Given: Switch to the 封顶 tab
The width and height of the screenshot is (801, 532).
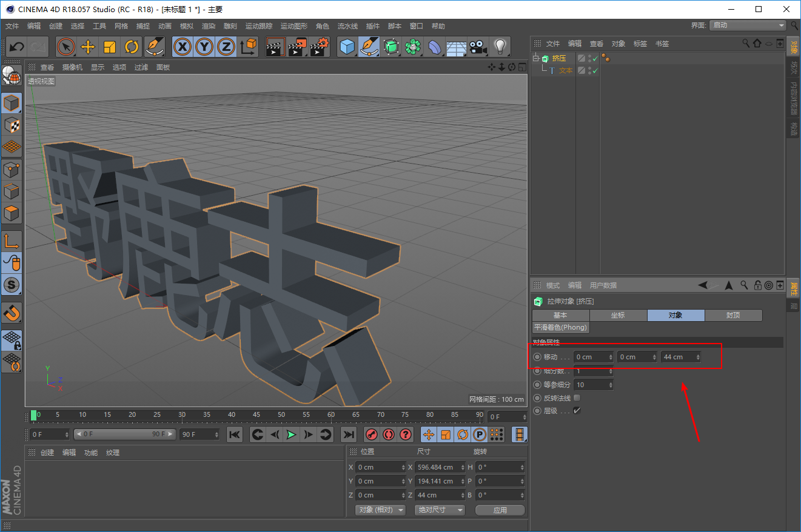Looking at the screenshot, I should (x=733, y=315).
